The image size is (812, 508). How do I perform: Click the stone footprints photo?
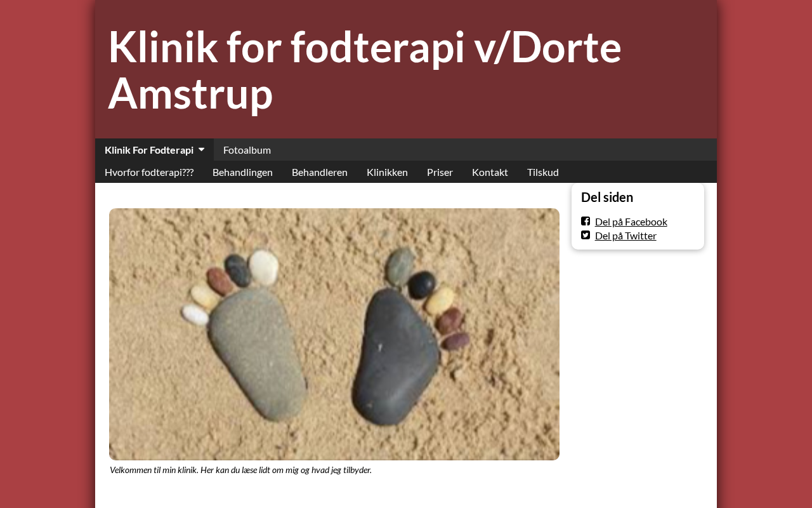click(334, 334)
